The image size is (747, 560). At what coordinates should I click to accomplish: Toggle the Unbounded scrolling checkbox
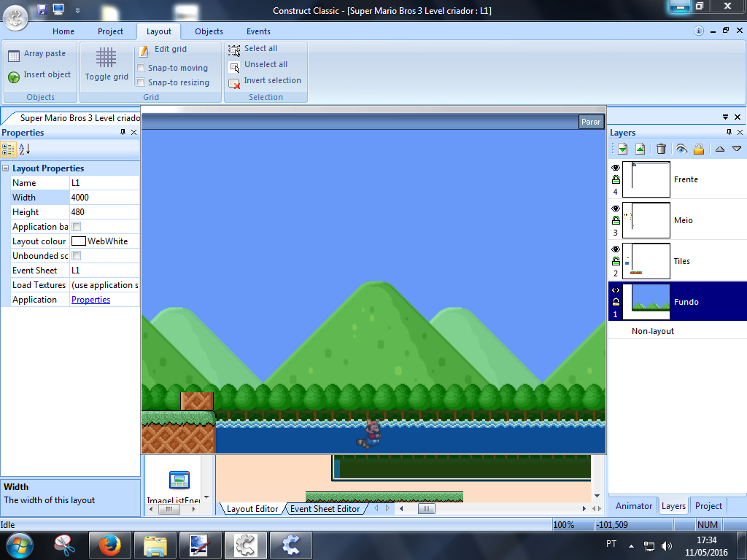(76, 256)
